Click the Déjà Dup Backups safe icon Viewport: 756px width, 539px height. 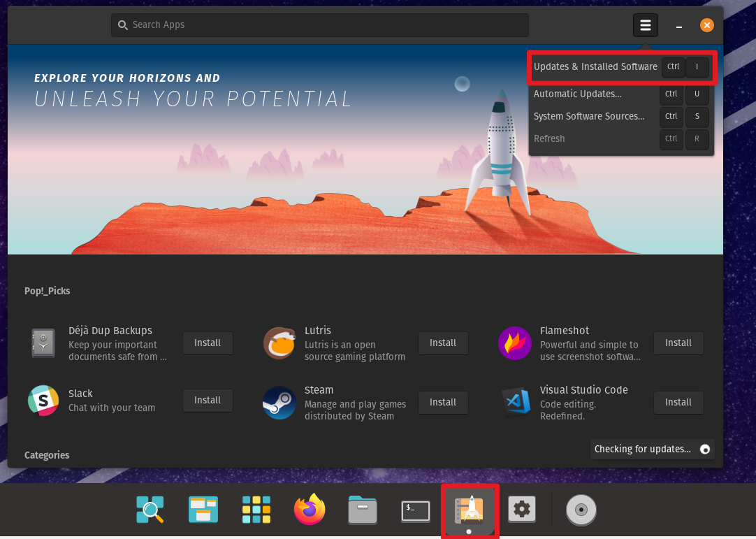coord(43,343)
